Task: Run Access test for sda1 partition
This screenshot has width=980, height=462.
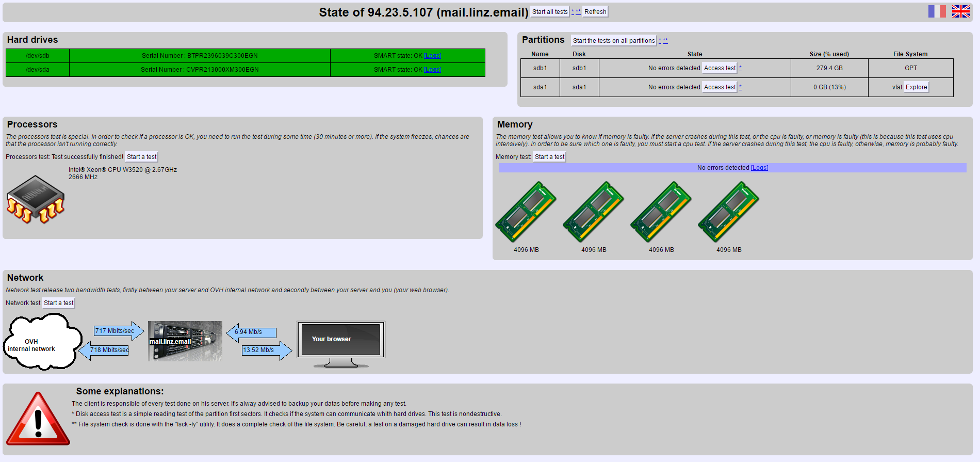Action: tap(720, 87)
